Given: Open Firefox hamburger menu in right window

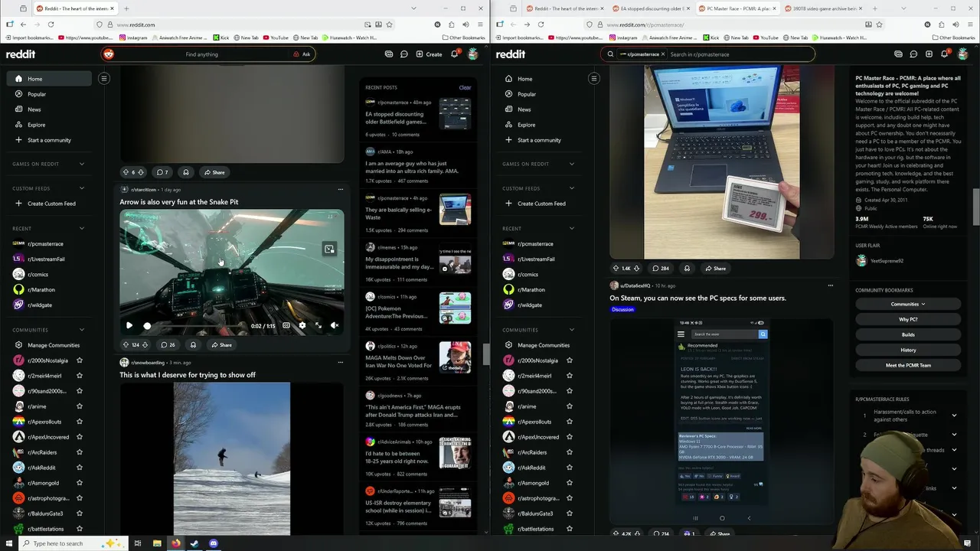Looking at the screenshot, I should coord(970,24).
